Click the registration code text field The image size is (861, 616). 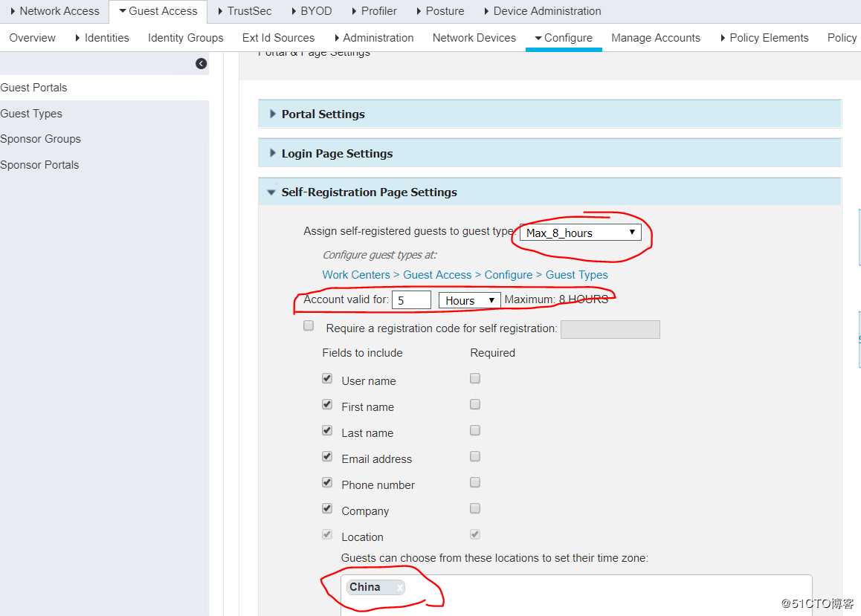click(610, 329)
